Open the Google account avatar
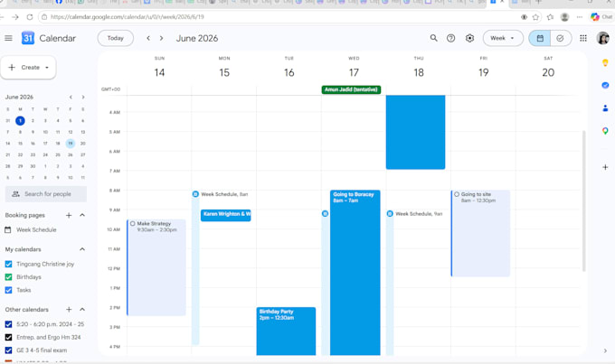 pyautogui.click(x=603, y=38)
